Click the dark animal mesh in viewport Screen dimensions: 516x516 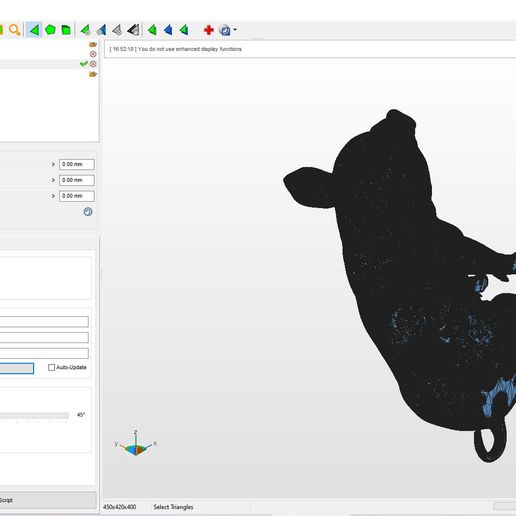click(400, 267)
